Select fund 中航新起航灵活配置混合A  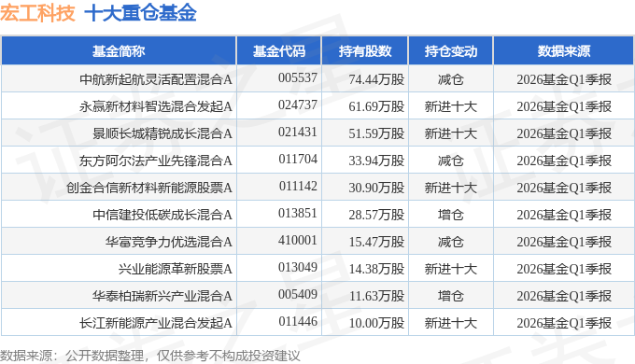pyautogui.click(x=156, y=79)
